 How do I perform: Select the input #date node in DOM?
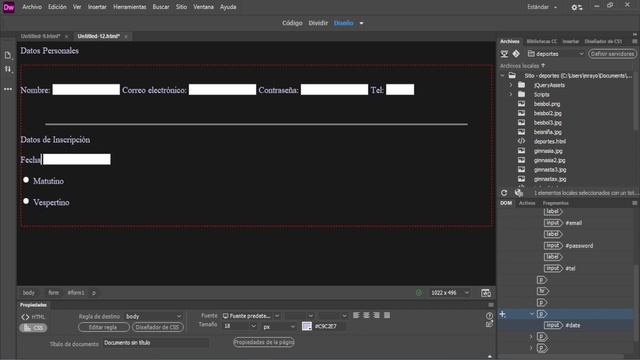(x=562, y=325)
